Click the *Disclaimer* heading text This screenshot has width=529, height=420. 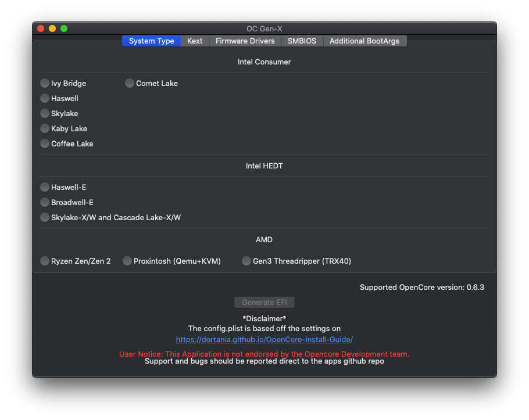[264, 318]
